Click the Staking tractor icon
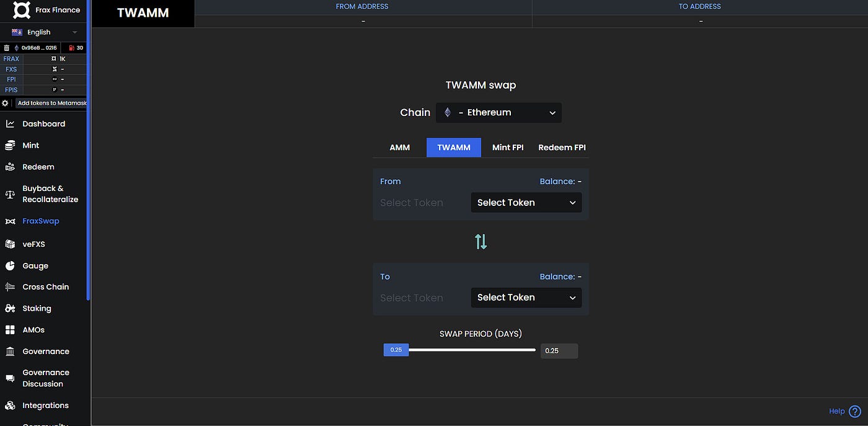This screenshot has height=426, width=868. [10, 308]
